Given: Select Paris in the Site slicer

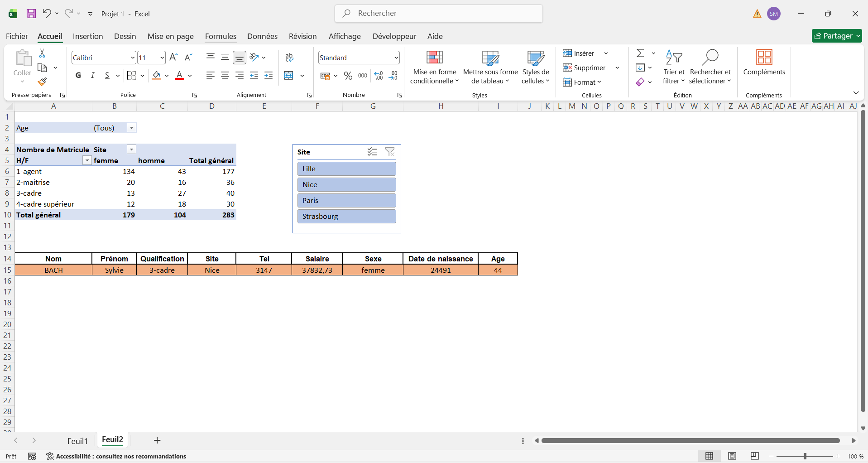Looking at the screenshot, I should click(x=346, y=200).
